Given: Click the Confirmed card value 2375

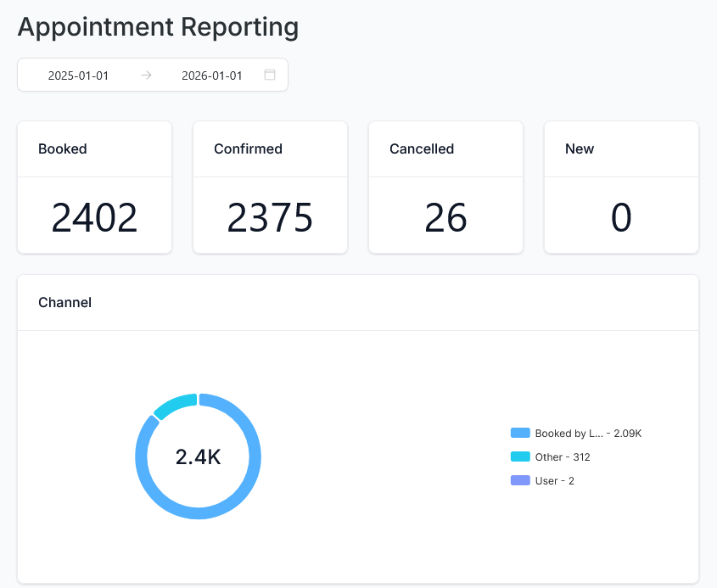Looking at the screenshot, I should click(x=270, y=218).
